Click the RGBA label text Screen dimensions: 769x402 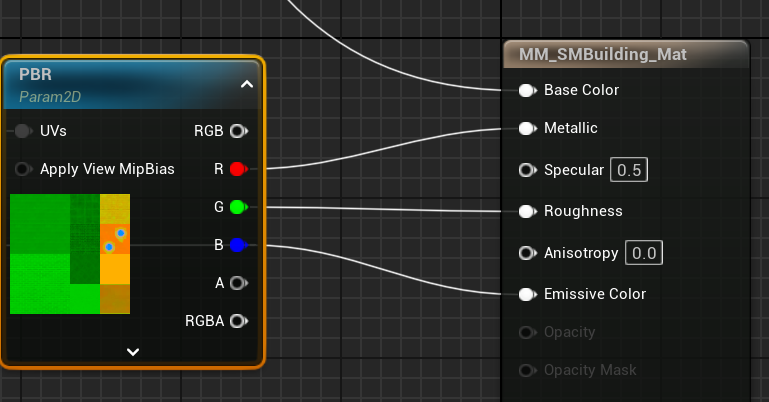205,321
